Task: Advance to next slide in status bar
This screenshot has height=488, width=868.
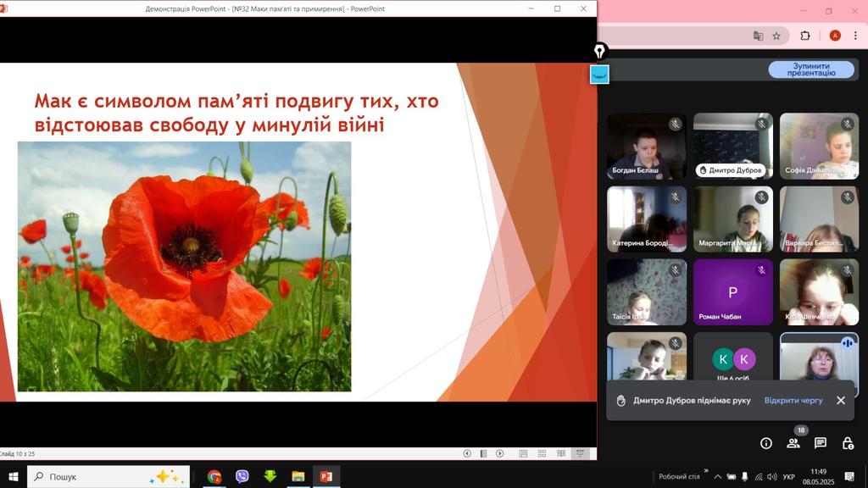Action: (500, 454)
